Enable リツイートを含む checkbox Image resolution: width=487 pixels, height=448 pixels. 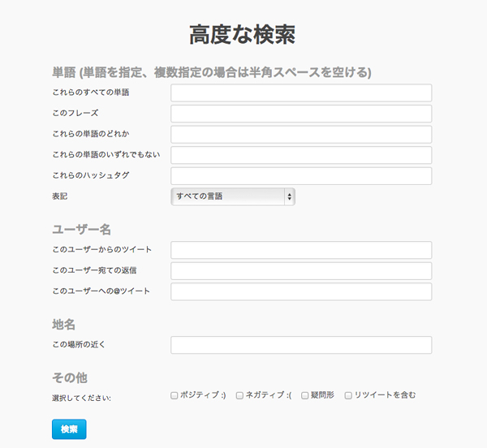click(348, 395)
